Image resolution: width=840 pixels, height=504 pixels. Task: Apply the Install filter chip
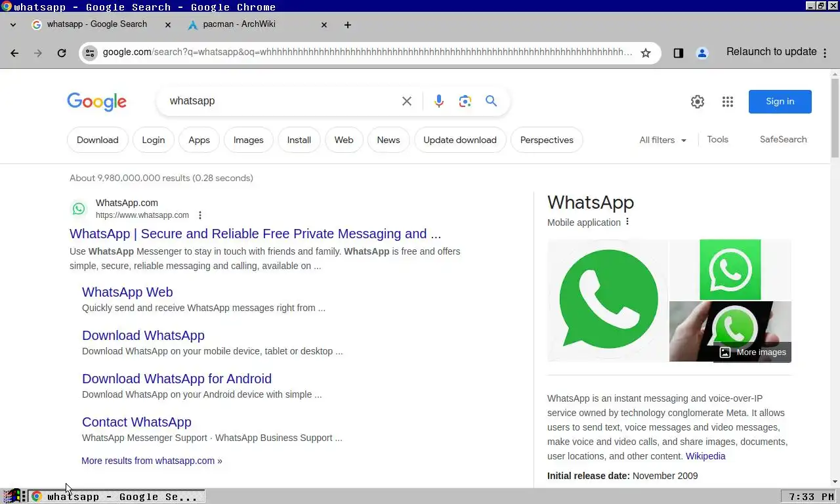[299, 140]
